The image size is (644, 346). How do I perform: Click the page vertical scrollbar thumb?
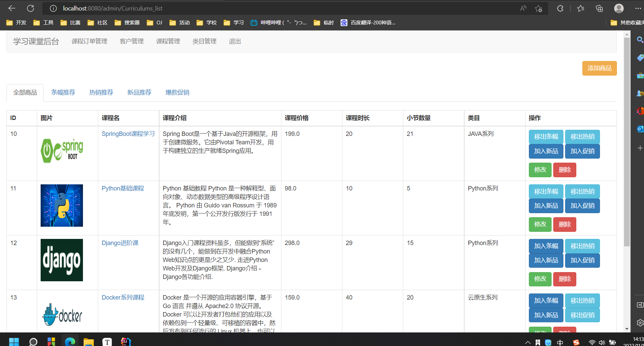[x=627, y=142]
